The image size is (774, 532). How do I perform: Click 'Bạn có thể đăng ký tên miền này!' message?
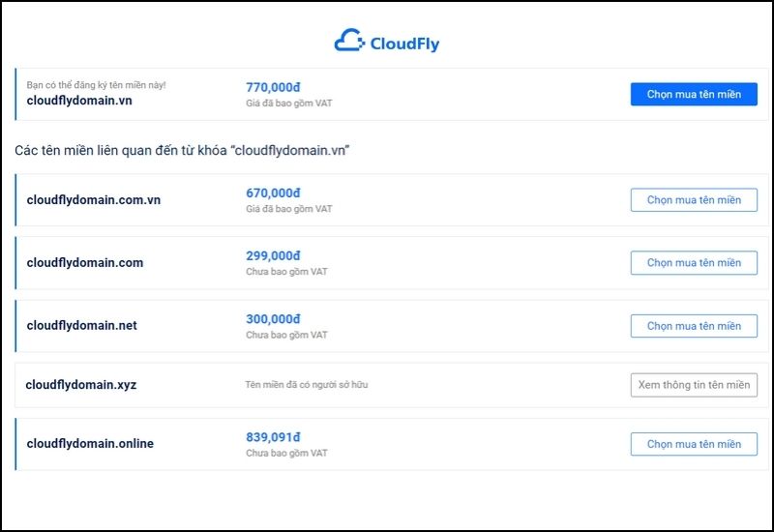click(96, 85)
